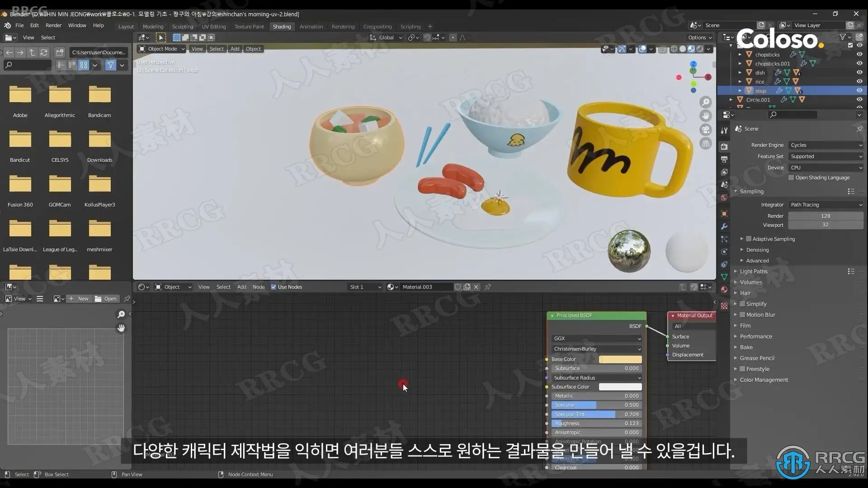868x488 pixels.
Task: Toggle camera view icon in viewport
Action: 705,130
